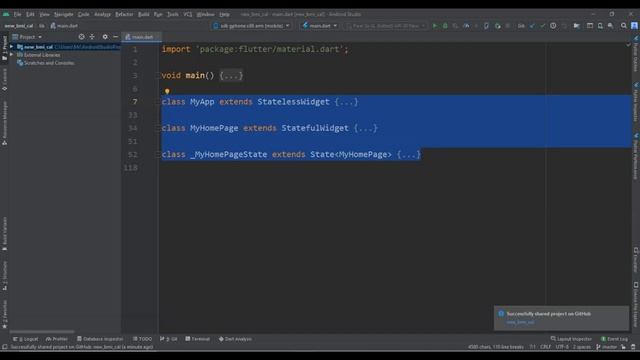Open the Layout Inspector tool window
Viewport: 640px width, 360px height.
point(571,339)
